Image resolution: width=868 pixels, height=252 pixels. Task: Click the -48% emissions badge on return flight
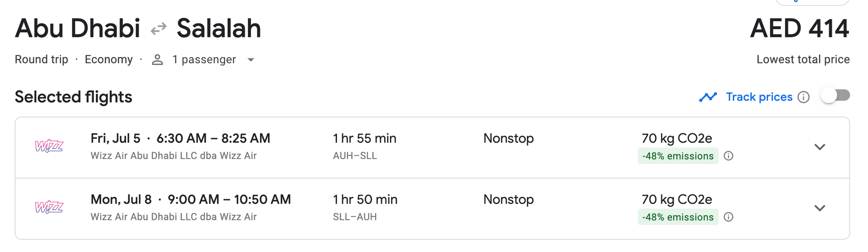click(x=678, y=217)
